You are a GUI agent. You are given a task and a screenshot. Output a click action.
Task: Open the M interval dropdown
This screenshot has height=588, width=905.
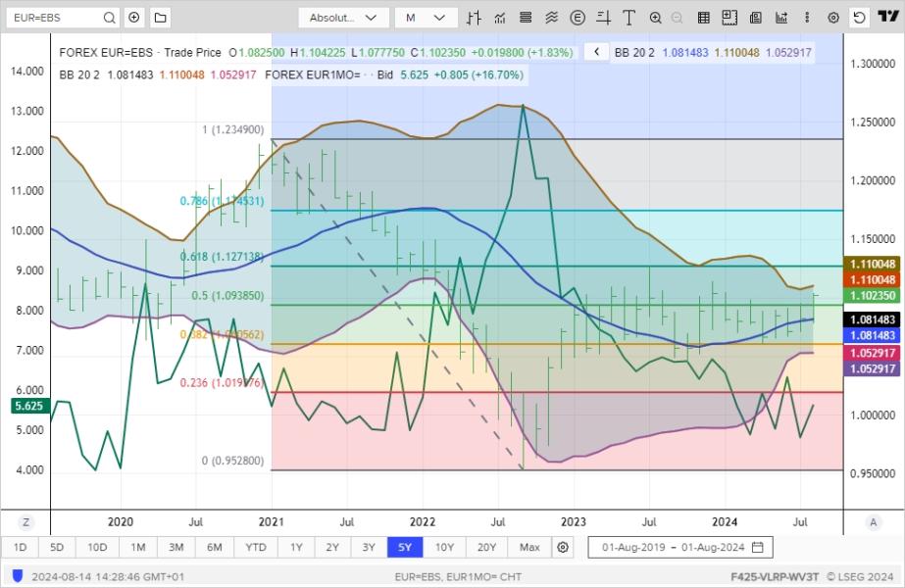pyautogui.click(x=426, y=18)
